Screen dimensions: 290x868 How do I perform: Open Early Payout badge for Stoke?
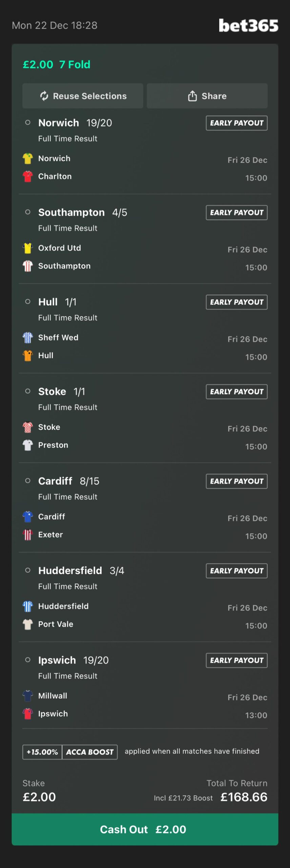coord(236,392)
